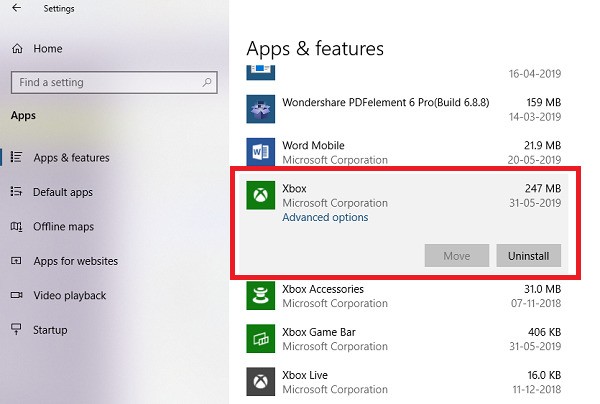Click the Wondershare PDFelement app icon

click(x=261, y=109)
